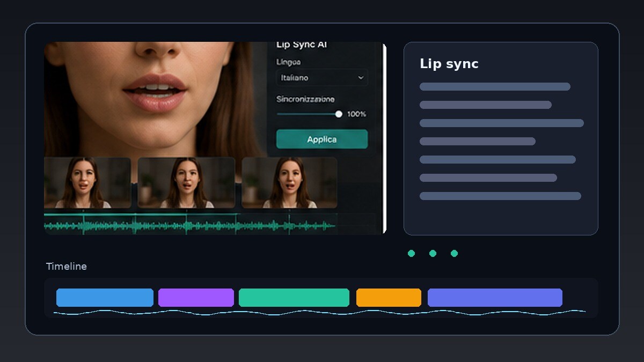The height and width of the screenshot is (362, 644).
Task: Click the Sincronizzazione label
Action: 305,99
